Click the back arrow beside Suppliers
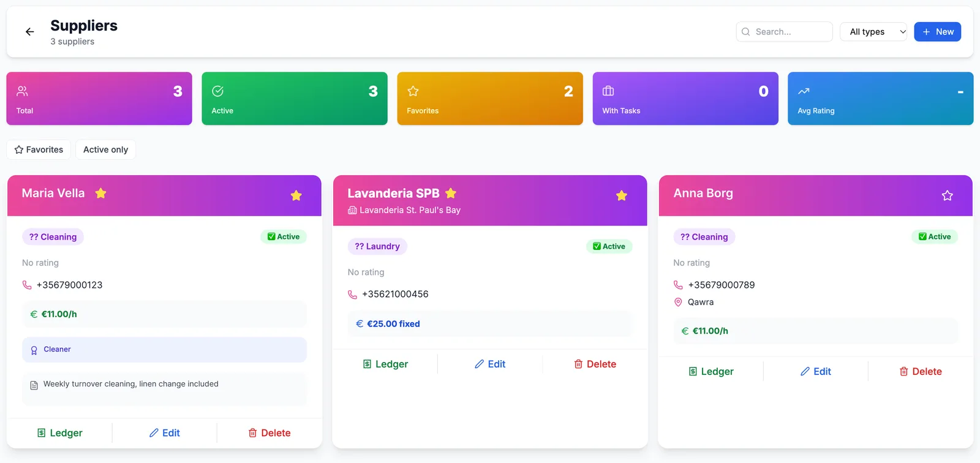The image size is (980, 463). [x=29, y=32]
